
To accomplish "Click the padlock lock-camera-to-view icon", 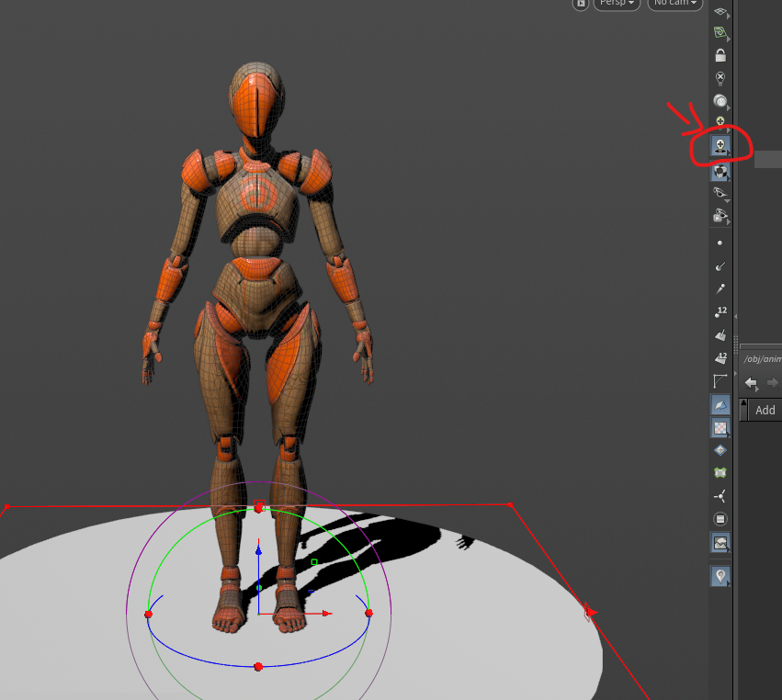I will [x=720, y=55].
